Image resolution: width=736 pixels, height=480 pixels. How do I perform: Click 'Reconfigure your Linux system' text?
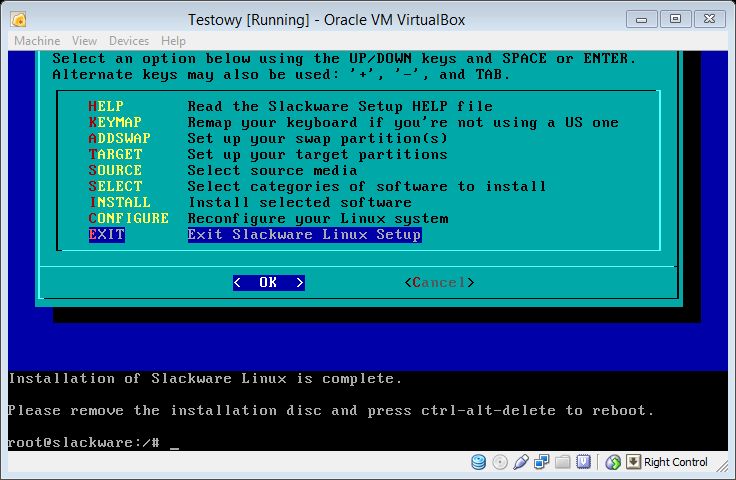pyautogui.click(x=318, y=218)
